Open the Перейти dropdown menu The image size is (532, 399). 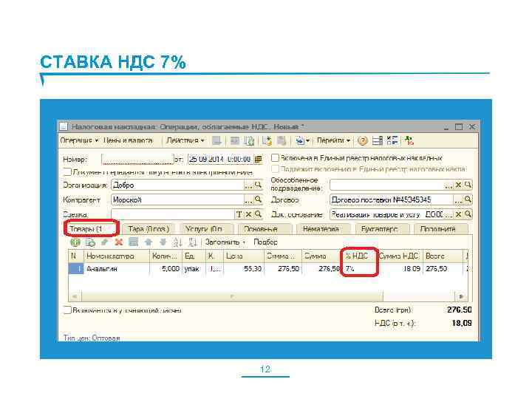pyautogui.click(x=333, y=140)
